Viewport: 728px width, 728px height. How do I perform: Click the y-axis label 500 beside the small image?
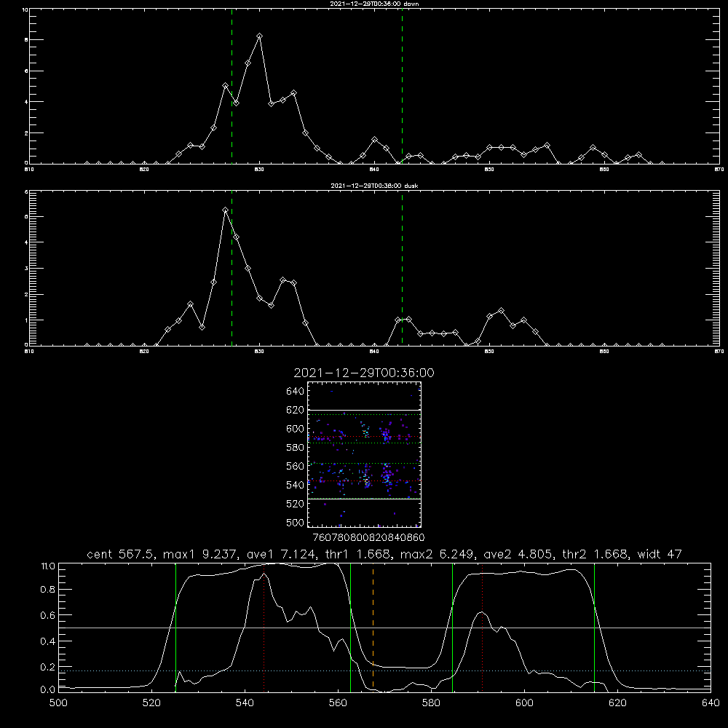[296, 522]
